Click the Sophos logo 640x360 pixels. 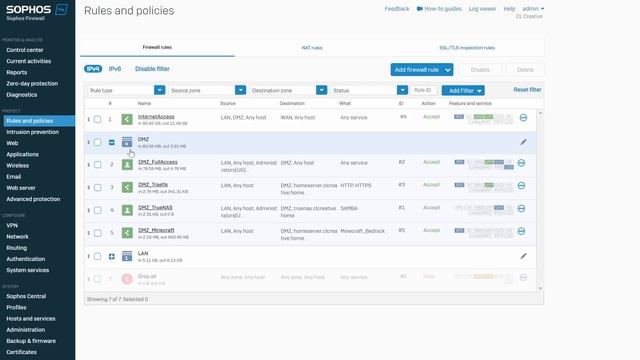pos(36,10)
